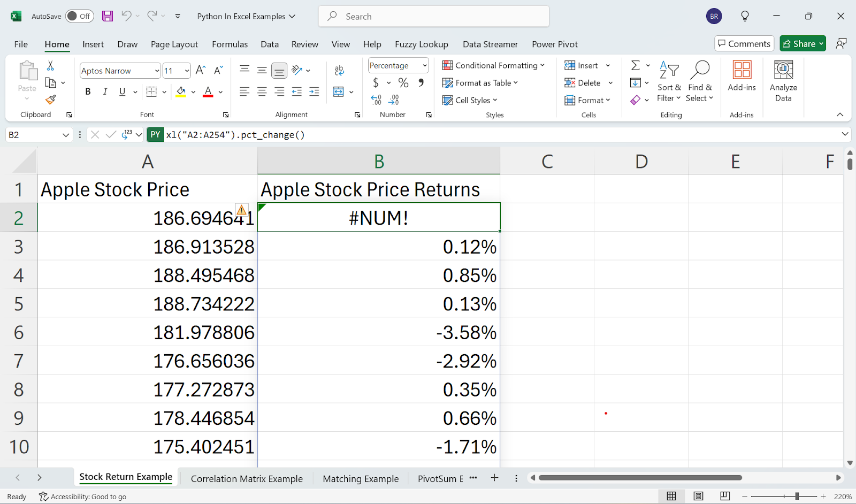Click the Delete cells button
The image size is (856, 504).
(x=588, y=83)
